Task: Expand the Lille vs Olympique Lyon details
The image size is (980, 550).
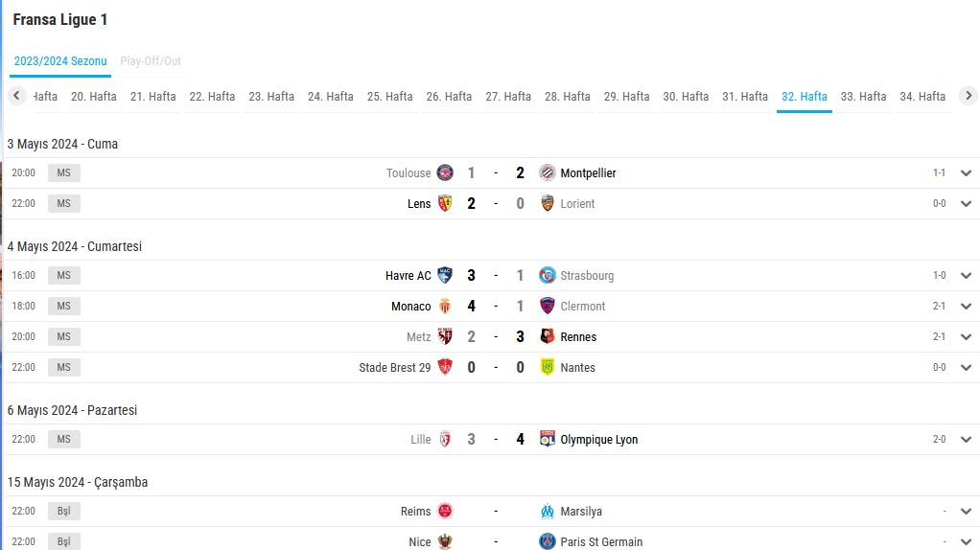Action: [966, 439]
